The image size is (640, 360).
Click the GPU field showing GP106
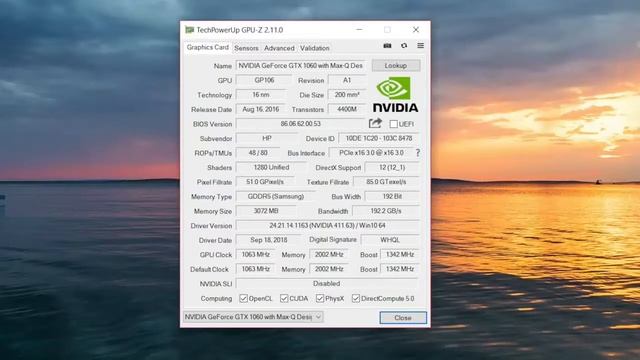264,80
